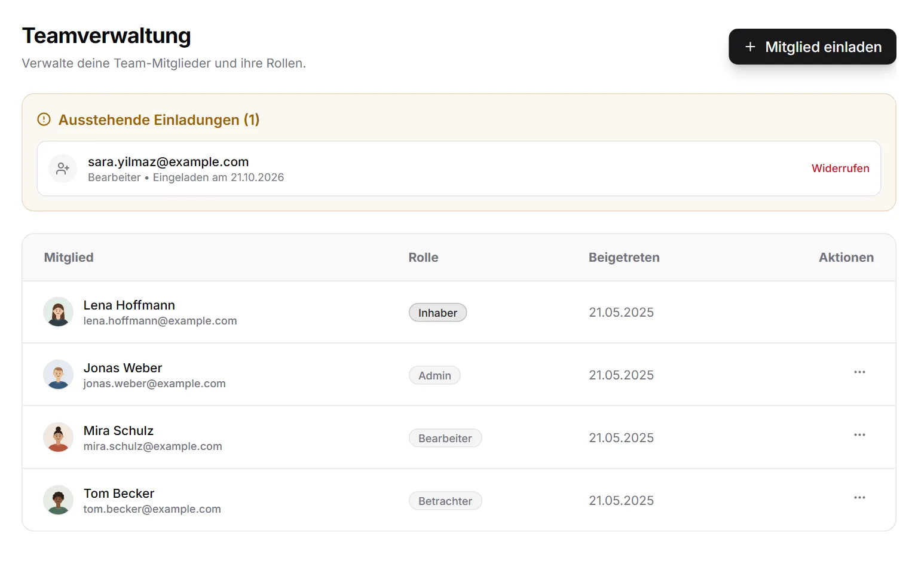
Task: Click the subtitle 'Verwalte deine Team-Mitglieder und ihre Rollen.'
Action: pyautogui.click(x=164, y=63)
